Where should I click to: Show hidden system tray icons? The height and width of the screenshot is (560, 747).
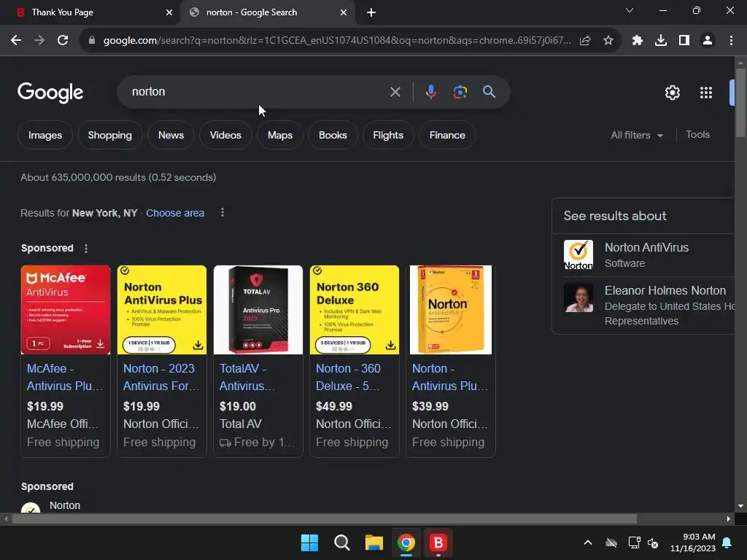point(588,542)
